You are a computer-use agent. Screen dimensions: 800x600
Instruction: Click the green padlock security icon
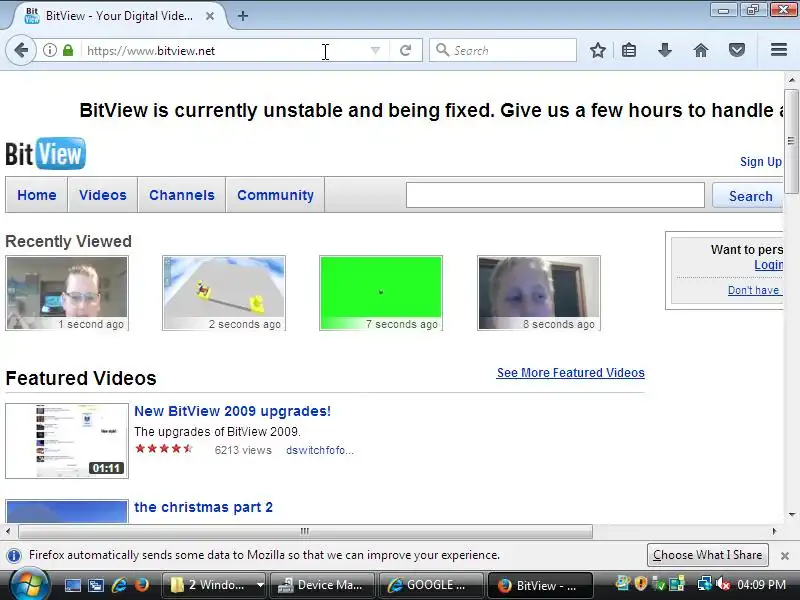[68, 51]
